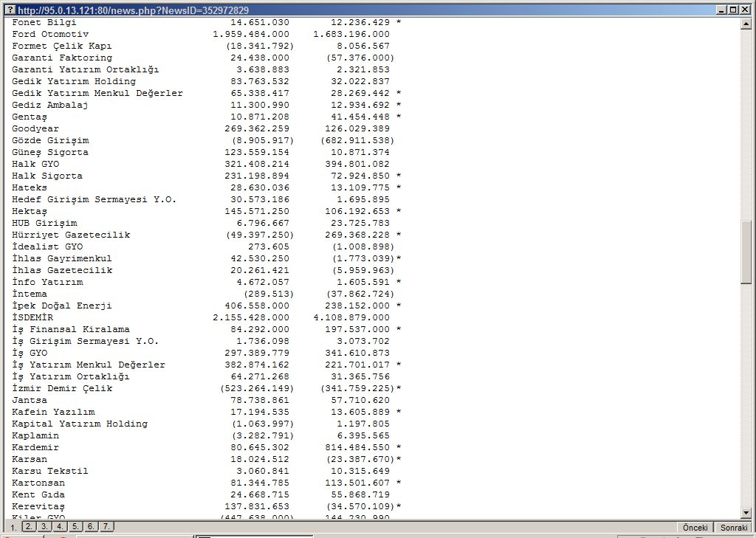
Task: Go to page 2 of the news
Action: click(29, 526)
